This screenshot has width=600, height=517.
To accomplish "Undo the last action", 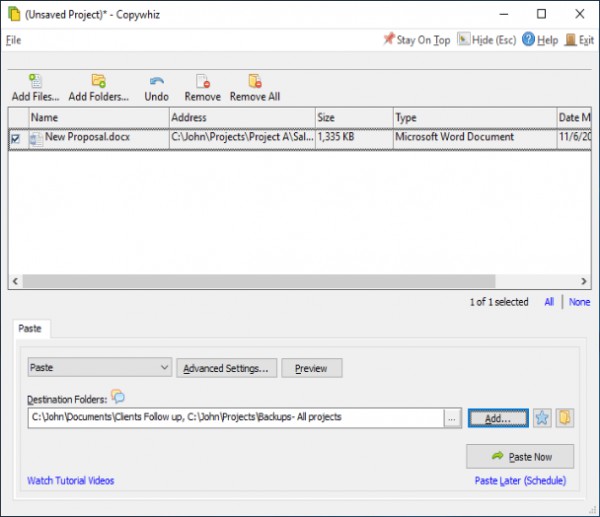I will 157,88.
